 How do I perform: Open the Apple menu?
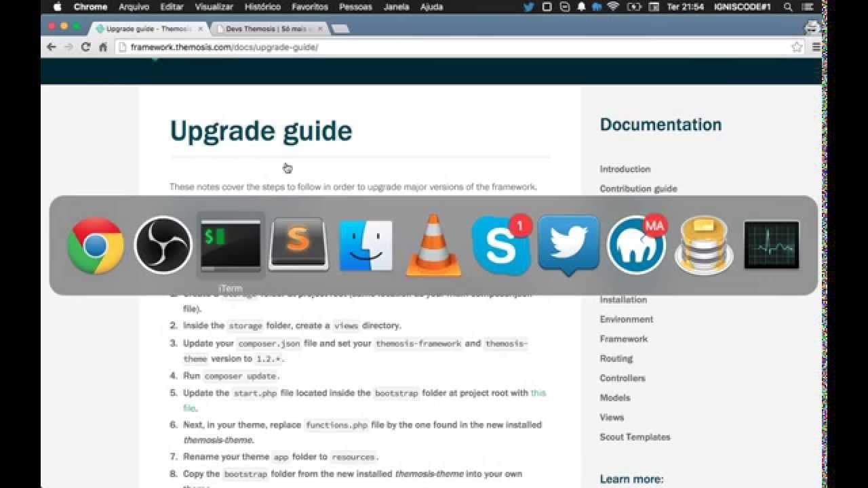point(57,7)
